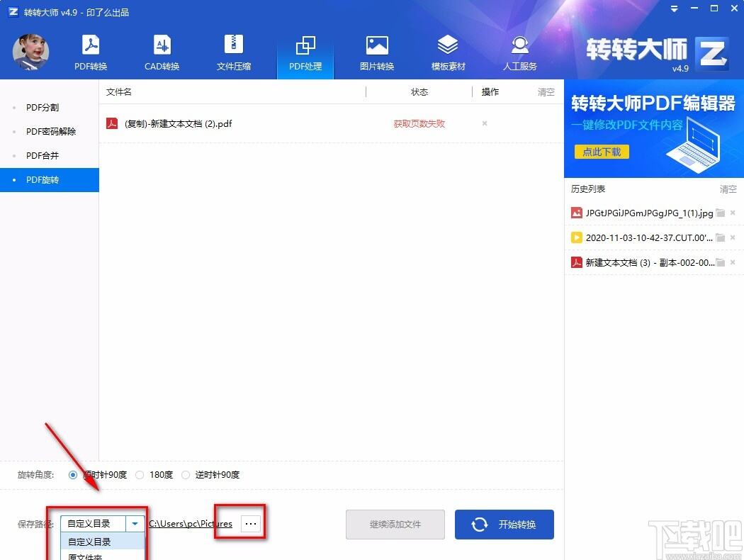Image resolution: width=744 pixels, height=560 pixels.
Task: Browse for folder with the ... button
Action: click(251, 524)
